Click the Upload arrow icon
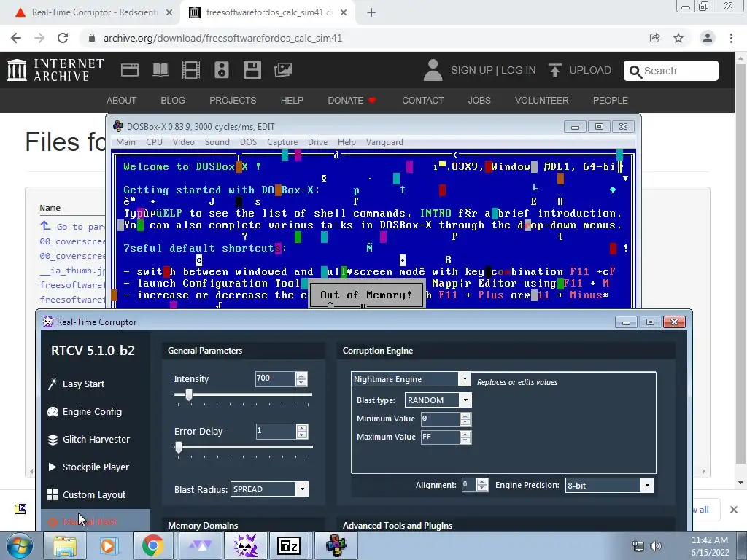This screenshot has width=747, height=560. pyautogui.click(x=554, y=70)
